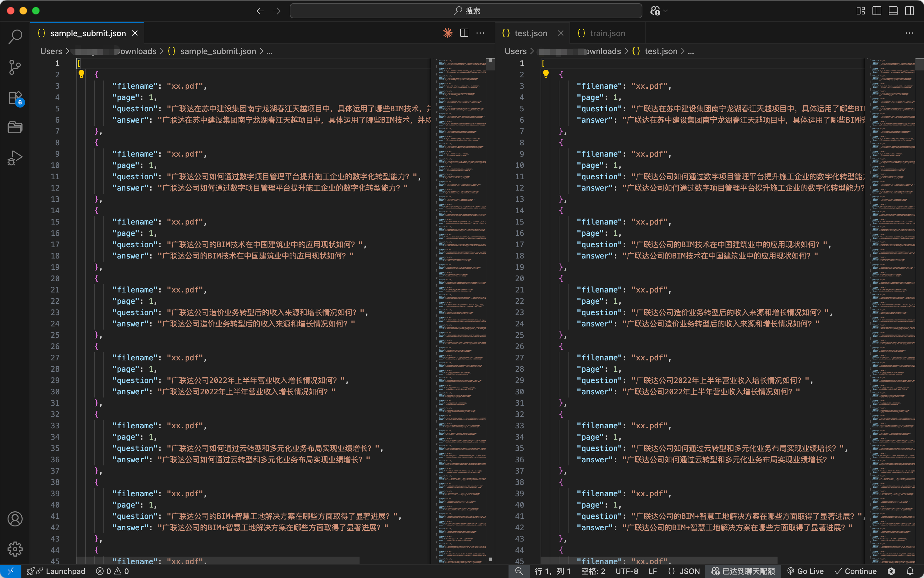This screenshot has height=578, width=924.
Task: Toggle the bottom panel
Action: click(x=893, y=11)
